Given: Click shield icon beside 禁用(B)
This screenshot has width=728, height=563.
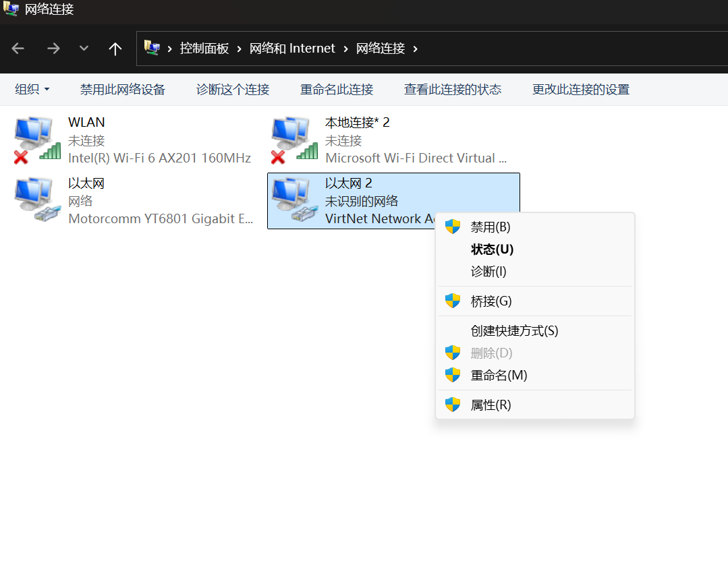Looking at the screenshot, I should [452, 227].
